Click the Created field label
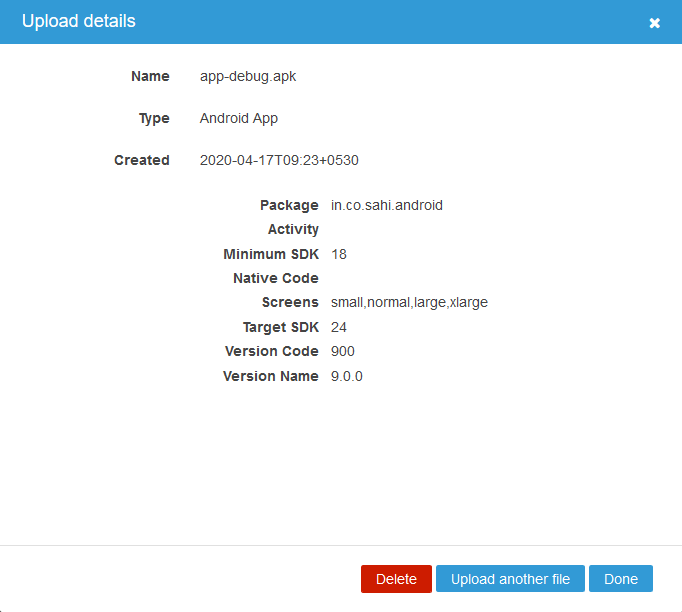The width and height of the screenshot is (682, 612). pos(142,160)
